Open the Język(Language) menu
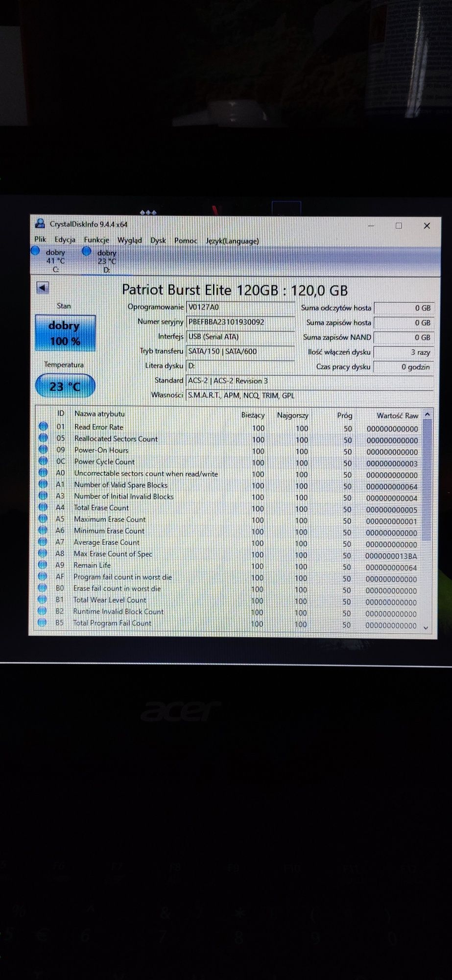 pos(233,241)
